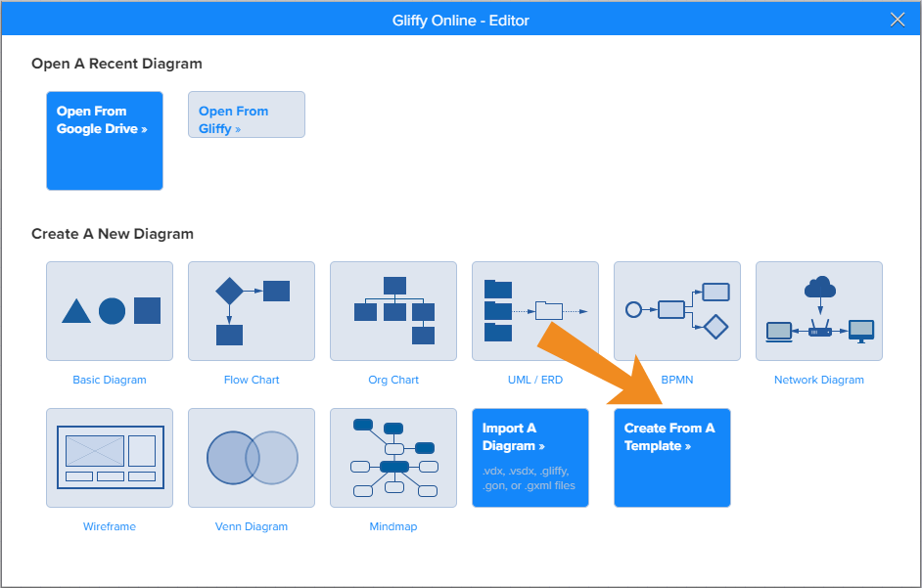Click the Basic Diagram text label
Image resolution: width=922 pixels, height=588 pixels.
click(x=110, y=380)
